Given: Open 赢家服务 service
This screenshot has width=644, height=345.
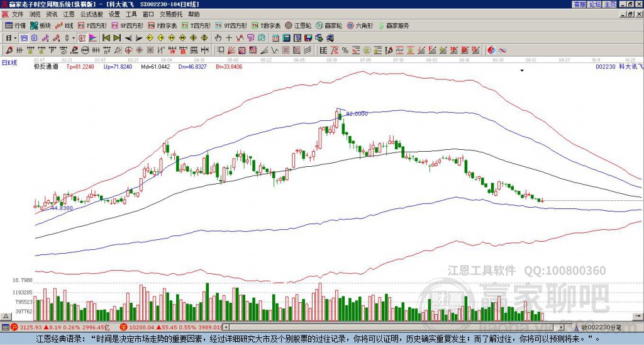Looking at the screenshot, I should click(x=394, y=25).
